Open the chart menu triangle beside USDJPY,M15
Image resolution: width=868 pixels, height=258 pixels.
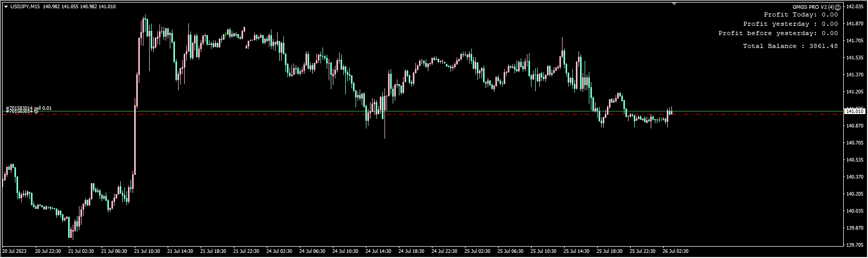click(x=6, y=7)
